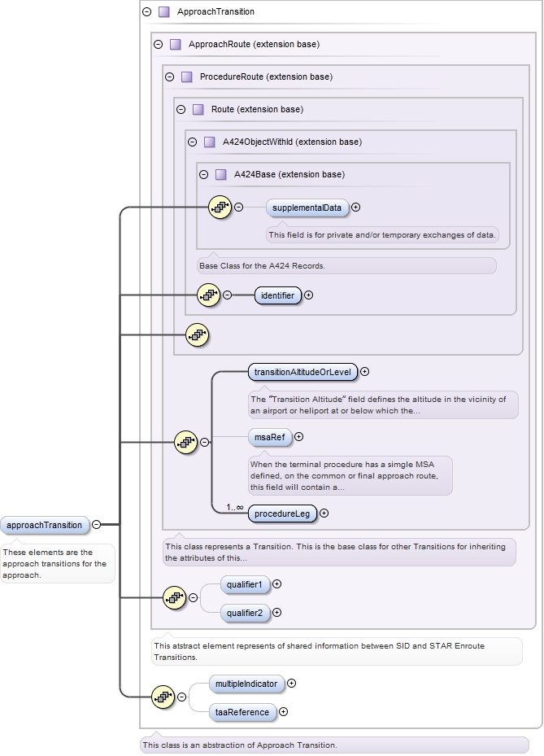Click the sequence icon for qualifier1 and qualifier2

(174, 598)
